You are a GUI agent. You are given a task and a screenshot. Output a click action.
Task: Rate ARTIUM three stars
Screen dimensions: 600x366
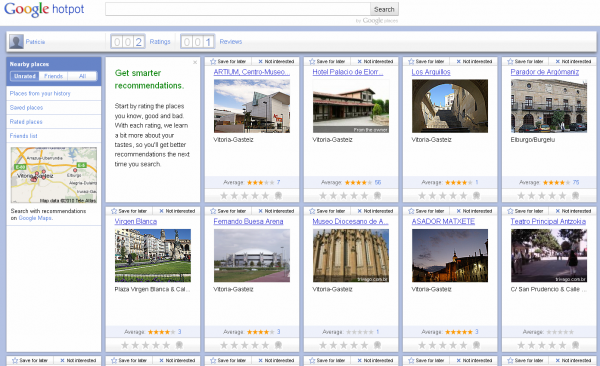pyautogui.click(x=245, y=196)
